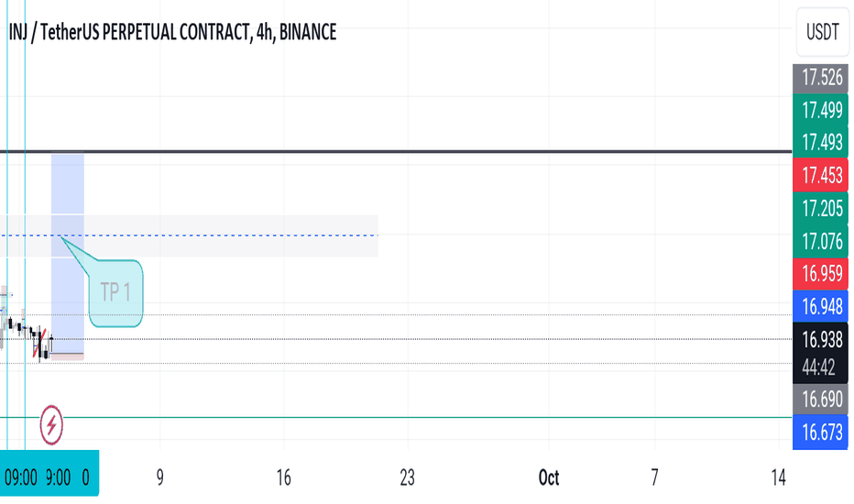
Task: Click the 16.690 gray price label
Action: point(820,400)
